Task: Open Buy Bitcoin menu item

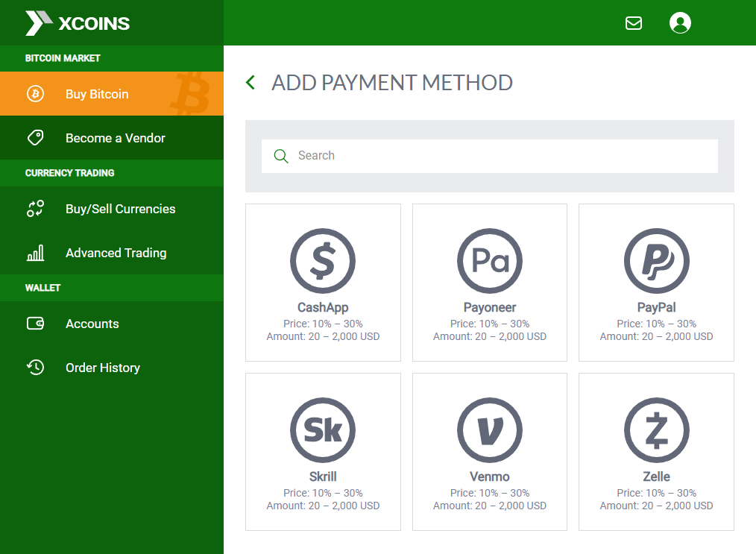Action: click(x=112, y=93)
